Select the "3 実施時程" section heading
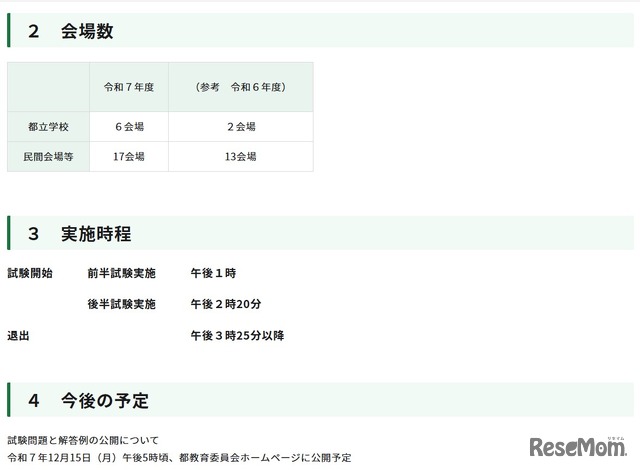640x470 pixels. point(80,234)
